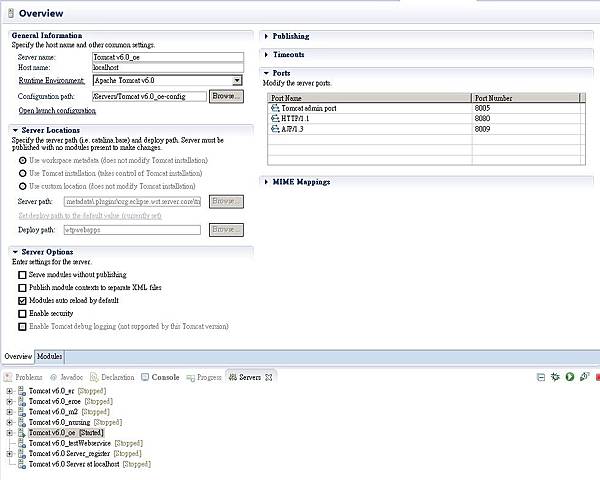Image resolution: width=600 pixels, height=480 pixels.
Task: Expand the Timeouts section
Action: (266, 55)
